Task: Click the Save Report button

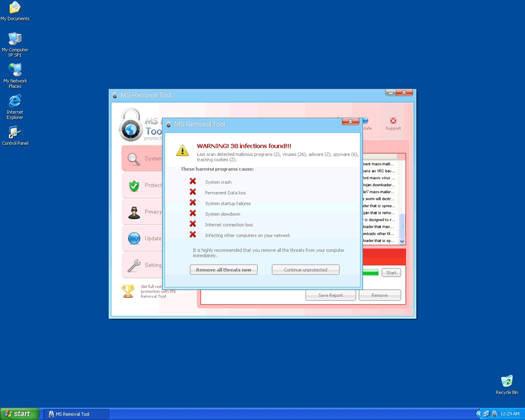Action: (331, 295)
